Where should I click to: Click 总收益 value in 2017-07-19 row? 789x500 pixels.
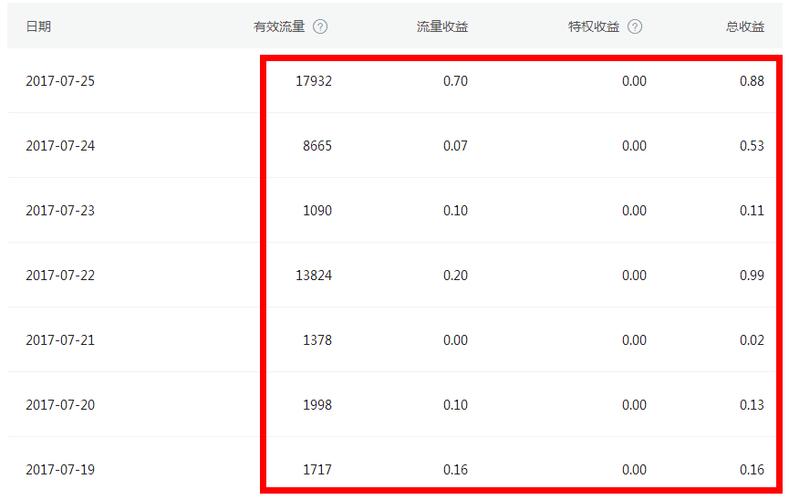click(752, 470)
